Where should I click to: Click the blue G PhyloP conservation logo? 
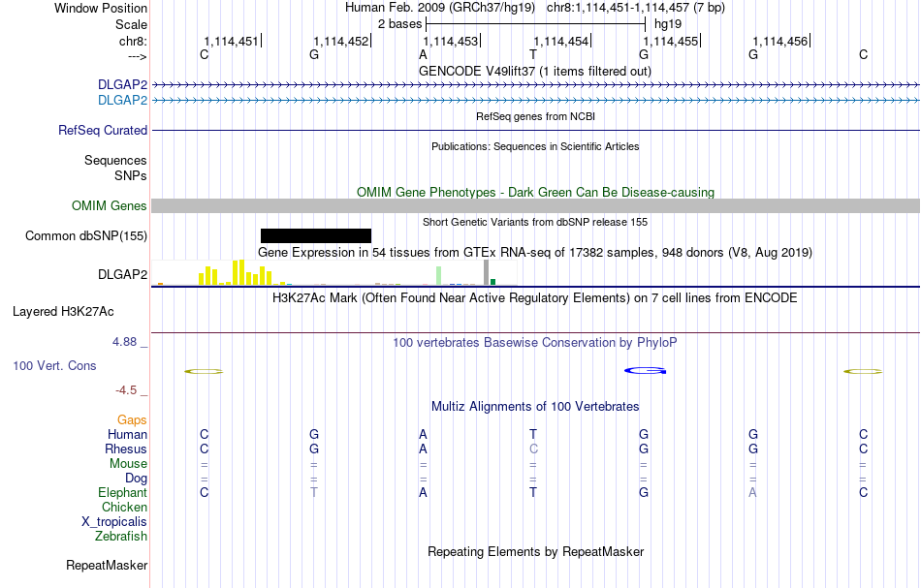tap(645, 370)
